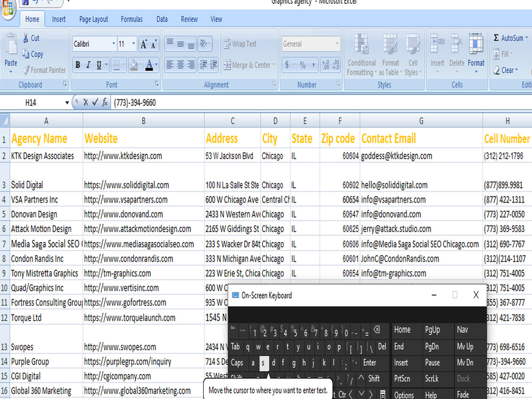Bottom align cell contents
Viewport: 532px width, 399px height.
tap(191, 44)
